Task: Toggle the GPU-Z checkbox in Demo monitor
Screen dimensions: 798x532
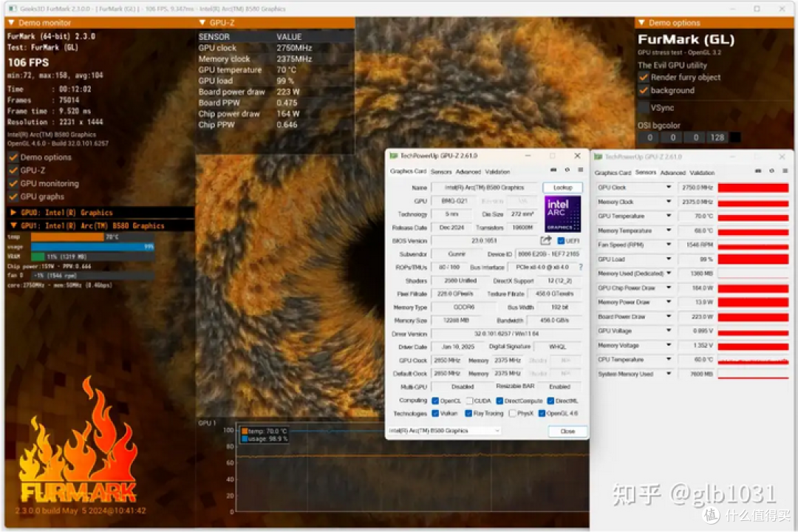Action: point(14,171)
